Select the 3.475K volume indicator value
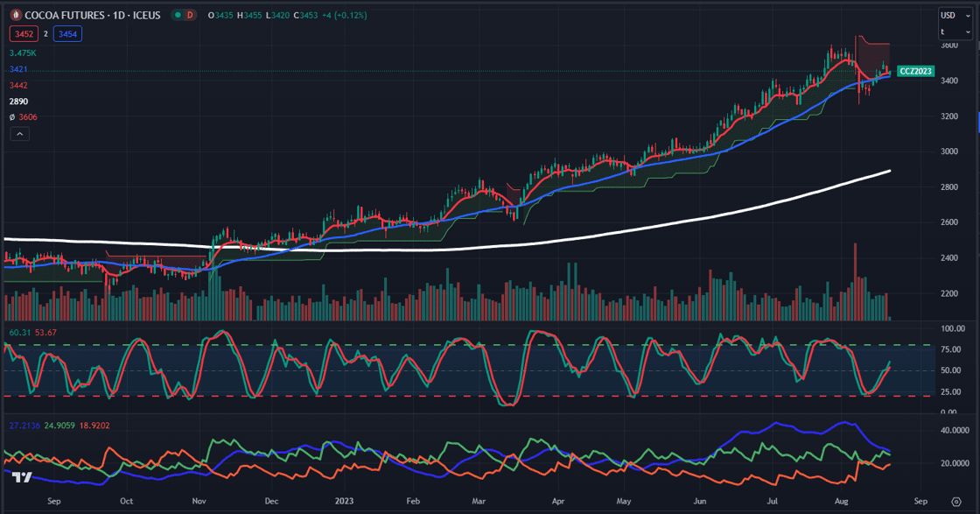This screenshot has width=980, height=514. click(23, 53)
